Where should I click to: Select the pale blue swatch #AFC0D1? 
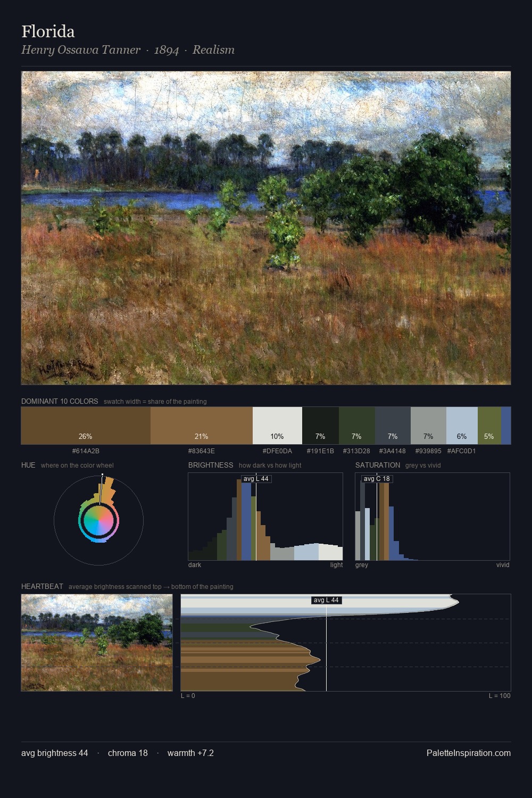pyautogui.click(x=462, y=426)
